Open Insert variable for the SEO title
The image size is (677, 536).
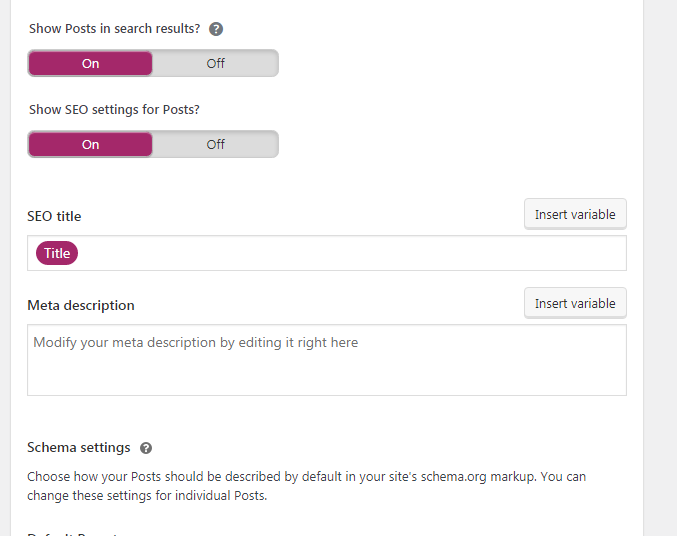point(575,214)
